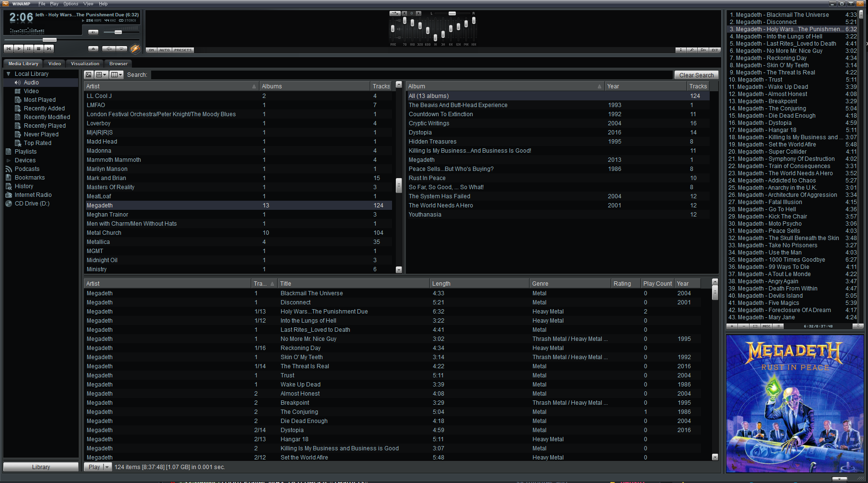Toggle equalizer AUTO button
This screenshot has height=483, width=868.
click(165, 50)
